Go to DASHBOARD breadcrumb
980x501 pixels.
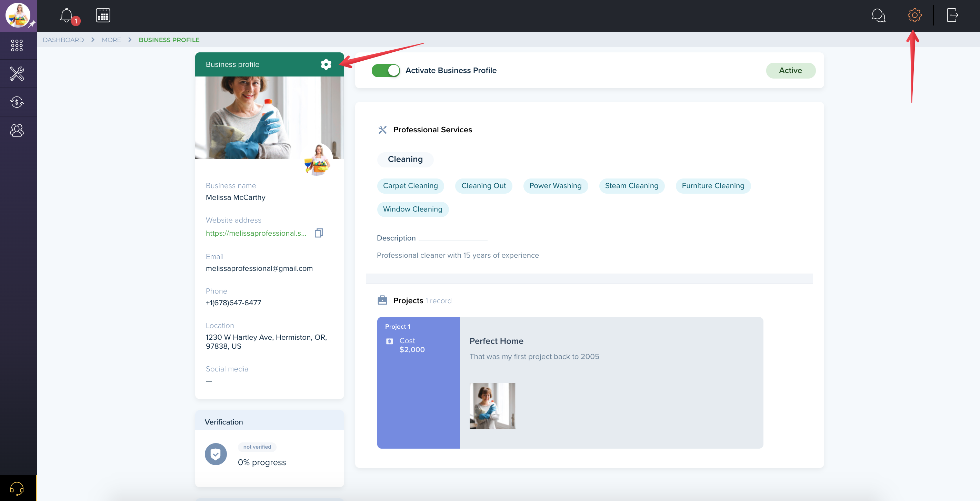coord(63,40)
